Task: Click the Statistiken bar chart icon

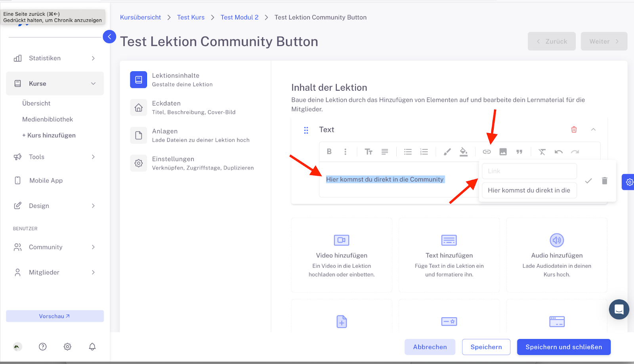Action: (x=17, y=58)
